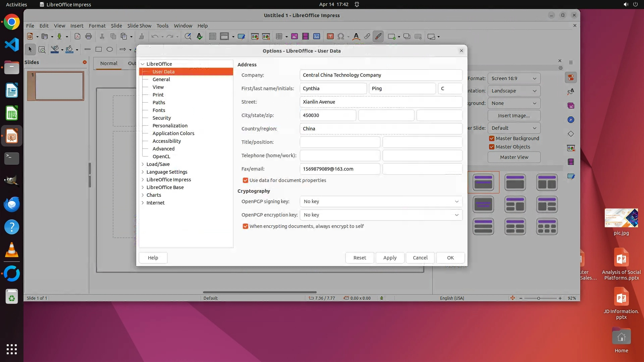Select the Security options page

point(162,118)
